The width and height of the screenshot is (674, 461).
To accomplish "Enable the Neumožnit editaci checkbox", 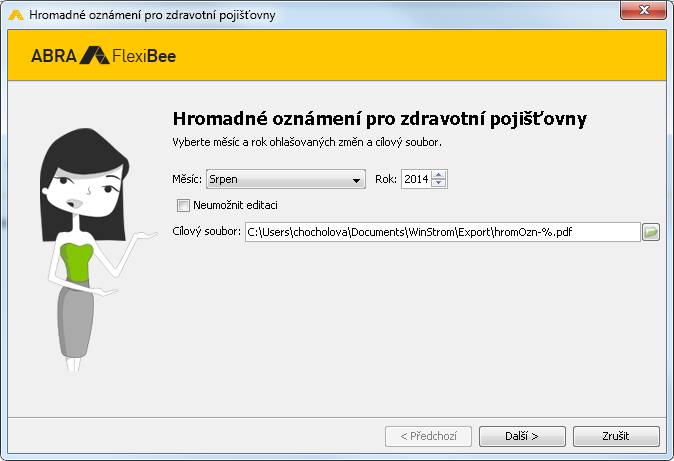I will point(183,205).
